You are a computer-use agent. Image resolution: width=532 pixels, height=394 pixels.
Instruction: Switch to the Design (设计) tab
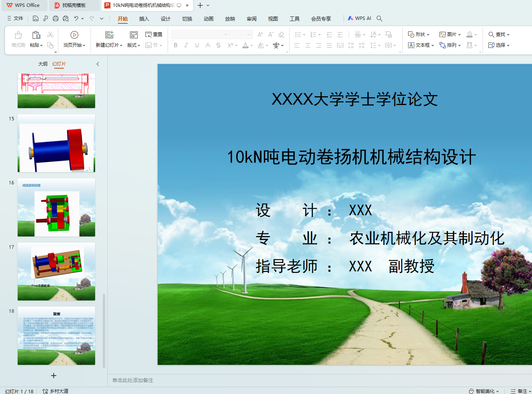point(165,19)
